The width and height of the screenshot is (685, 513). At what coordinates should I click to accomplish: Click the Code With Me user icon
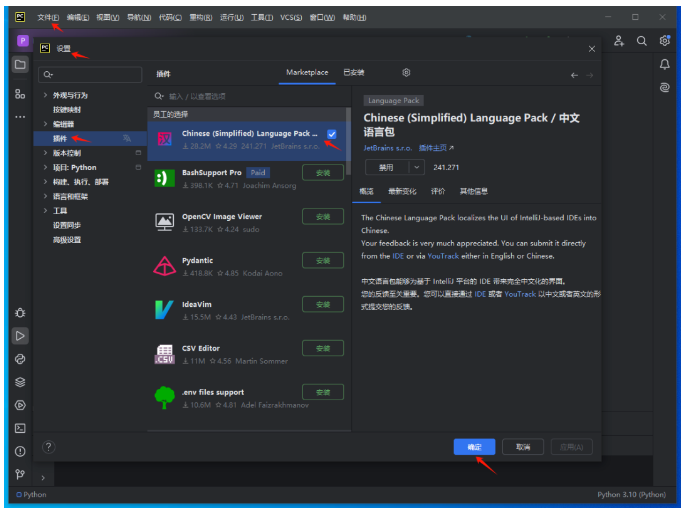[x=619, y=41]
